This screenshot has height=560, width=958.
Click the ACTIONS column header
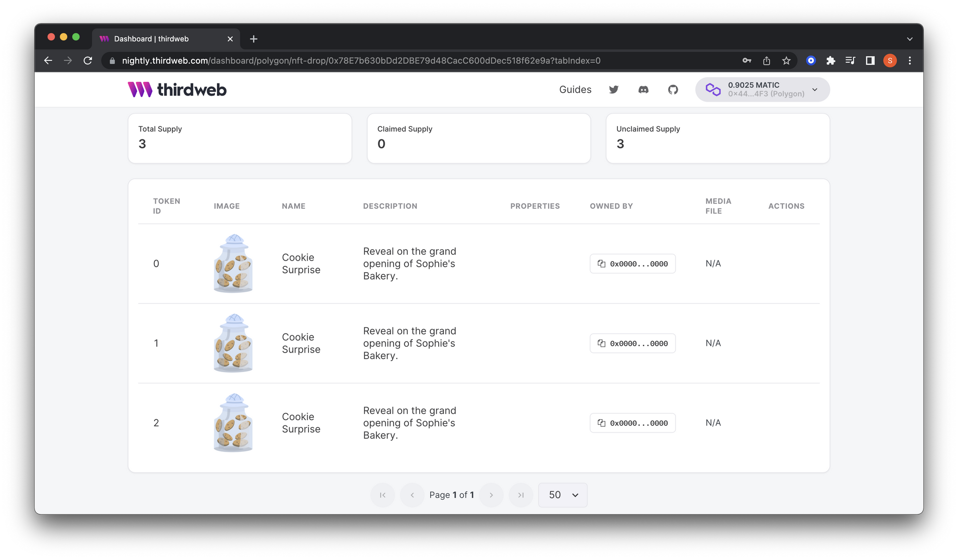point(787,206)
